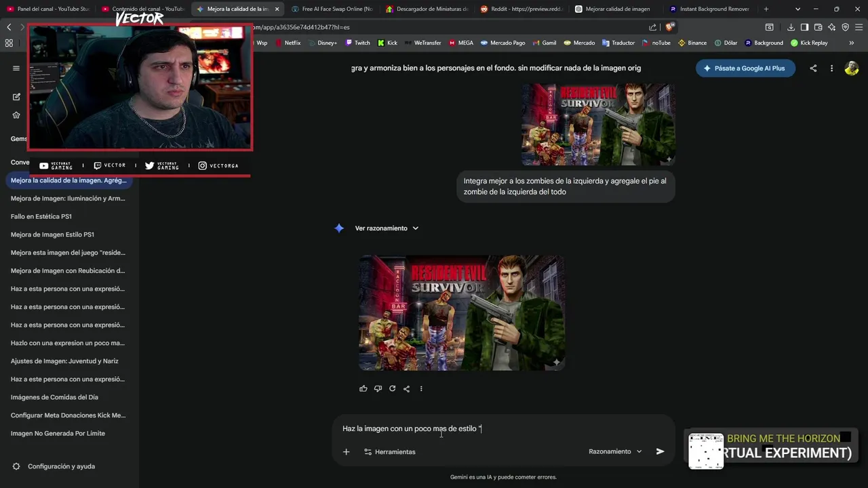Switch to Mejorar calidad de imagen tab

point(616,9)
